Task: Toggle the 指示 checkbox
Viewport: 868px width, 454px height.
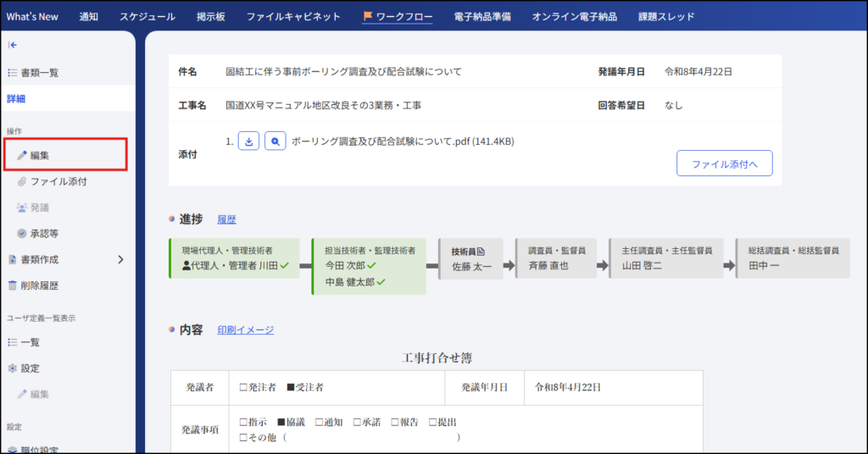Action: coord(243,422)
